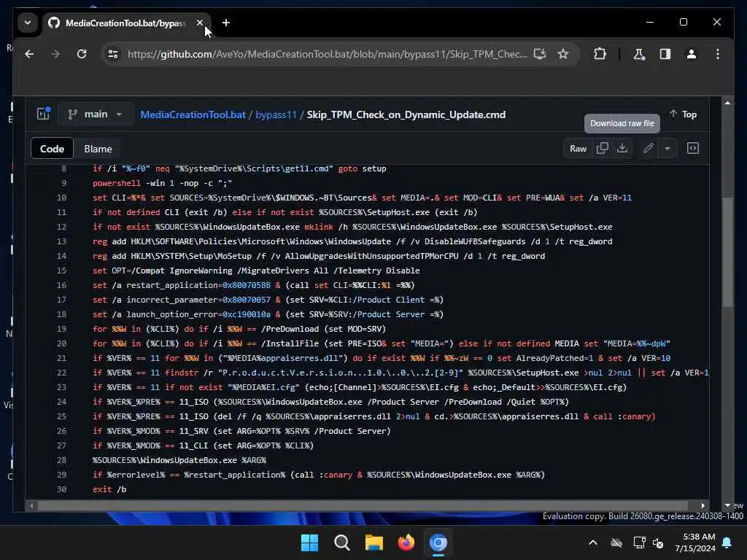
Task: Open the main branch selector
Action: point(96,114)
